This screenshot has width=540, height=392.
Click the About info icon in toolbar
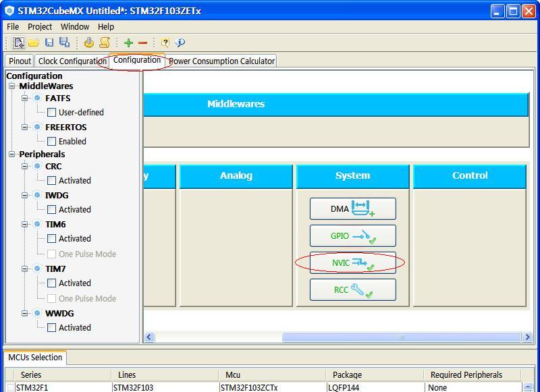click(x=180, y=43)
